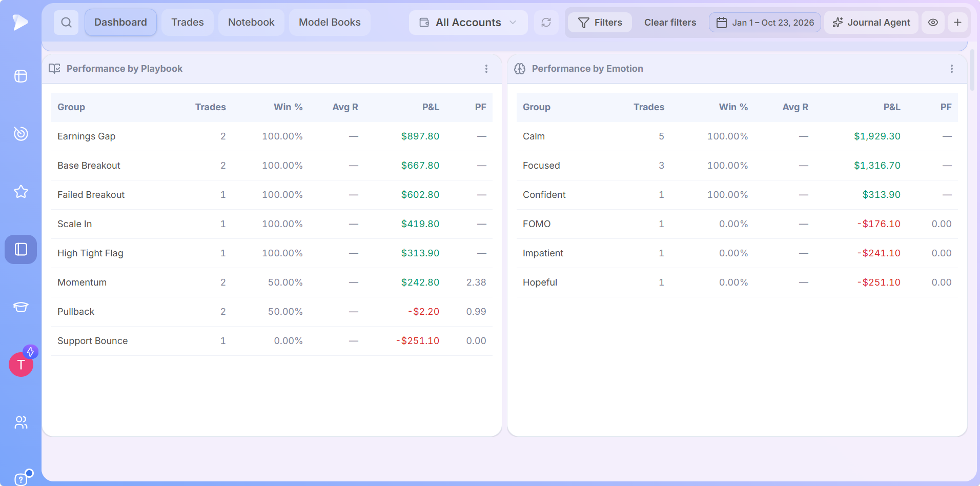
Task: Select the active panel layout sidebar icon
Action: (x=21, y=249)
